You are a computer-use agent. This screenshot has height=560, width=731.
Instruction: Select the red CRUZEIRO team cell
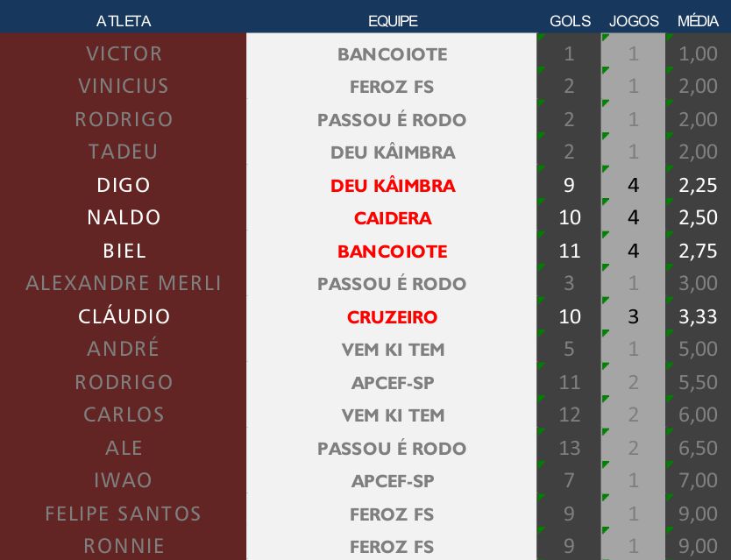392,316
